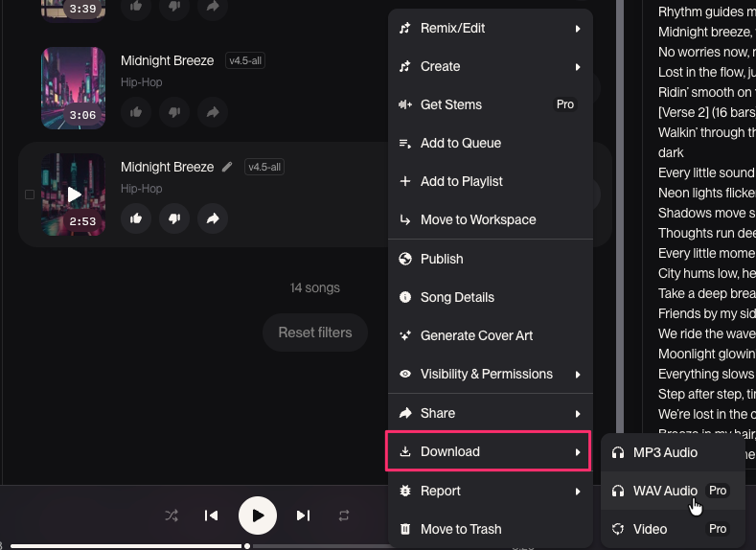756x550 pixels.
Task: Select Add to Queue menu item
Action: (461, 144)
